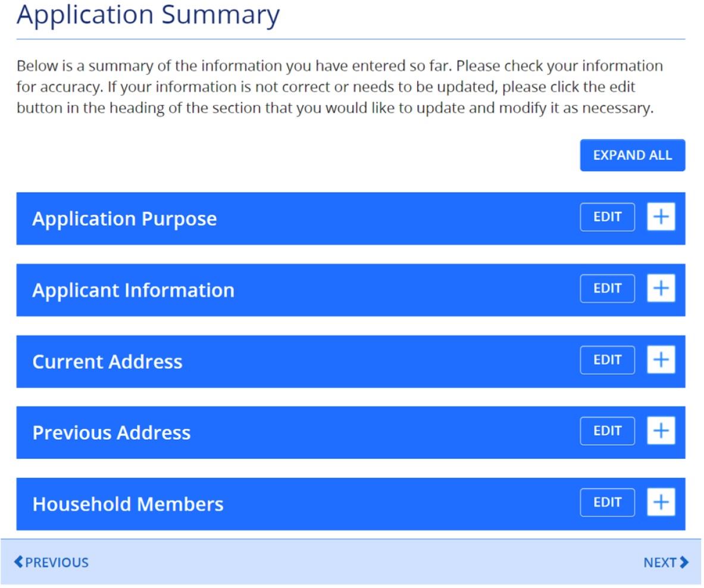Edit the Applicant Information section
Viewport: 704px width, 588px height.
click(x=607, y=289)
